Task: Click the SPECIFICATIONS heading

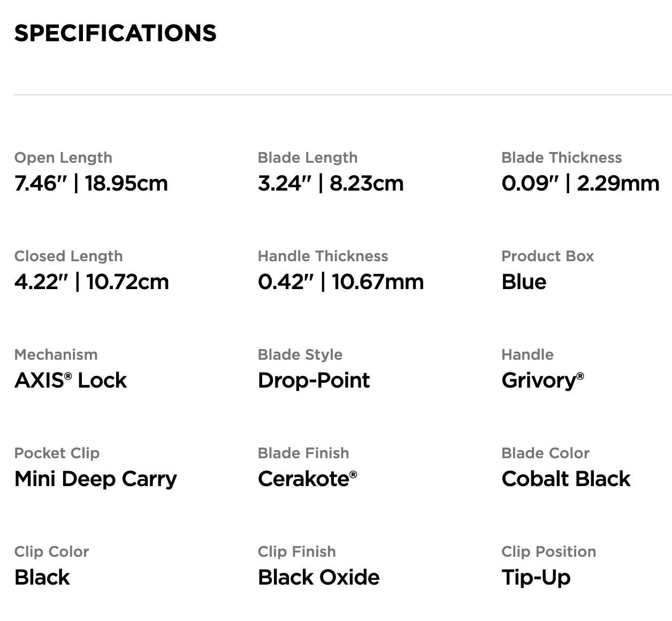Action: pos(115,33)
